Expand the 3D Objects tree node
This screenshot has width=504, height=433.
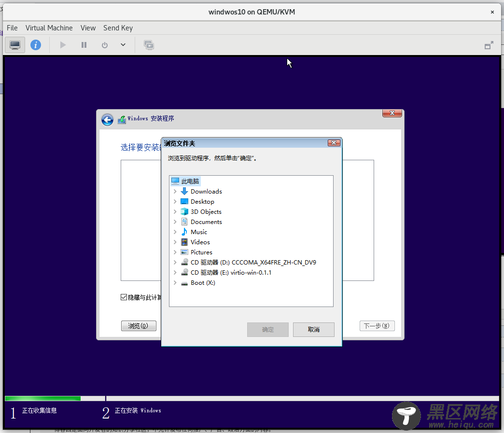coord(175,211)
